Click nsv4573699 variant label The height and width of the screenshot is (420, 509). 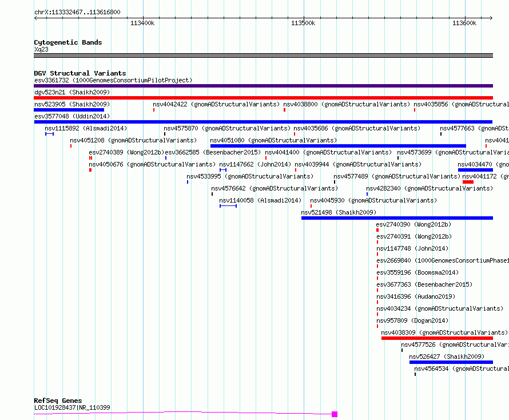pyautogui.click(x=453, y=152)
